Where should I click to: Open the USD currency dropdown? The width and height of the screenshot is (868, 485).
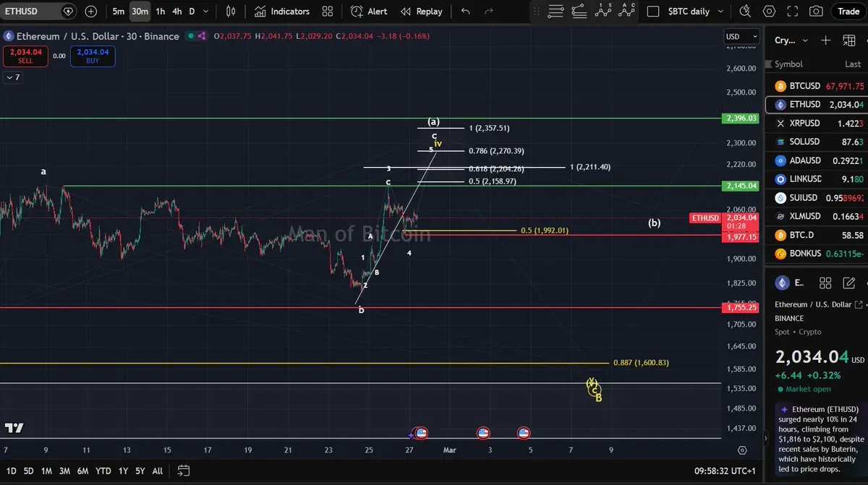[x=742, y=36]
